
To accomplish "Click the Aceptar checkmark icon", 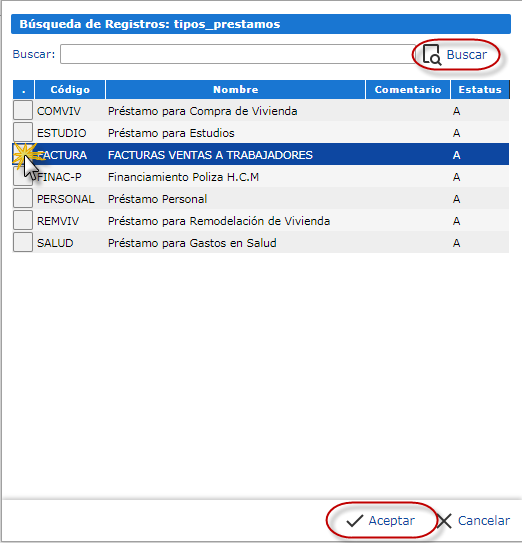I will point(355,520).
